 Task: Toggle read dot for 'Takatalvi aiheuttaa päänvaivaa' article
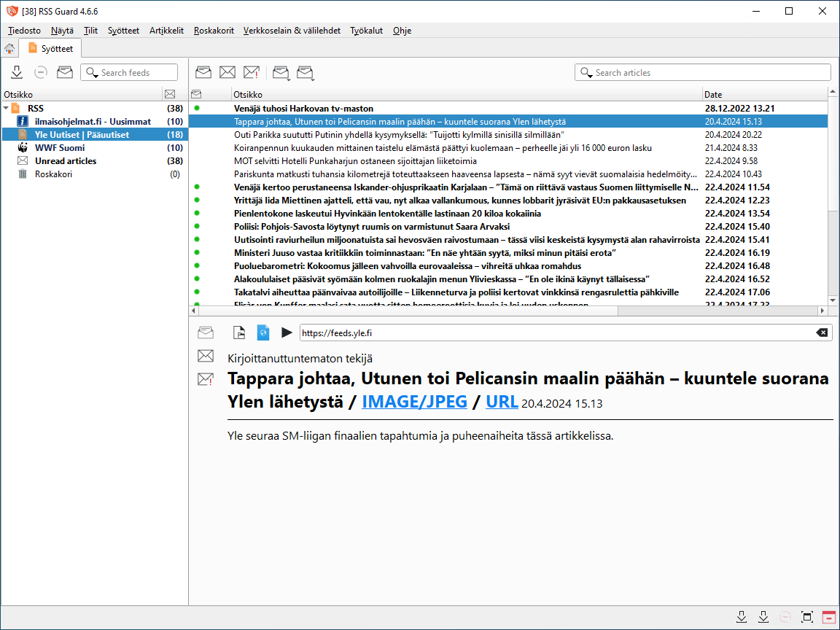point(197,292)
